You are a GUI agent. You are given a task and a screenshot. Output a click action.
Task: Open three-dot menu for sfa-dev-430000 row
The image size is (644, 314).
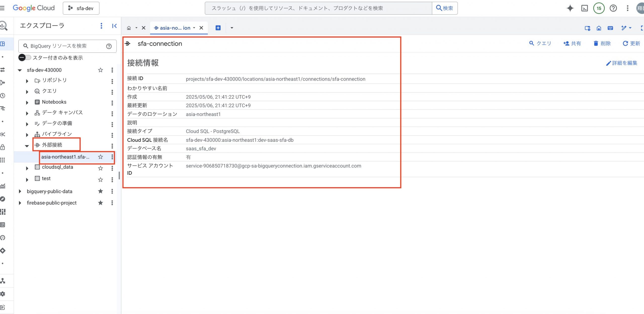(112, 70)
